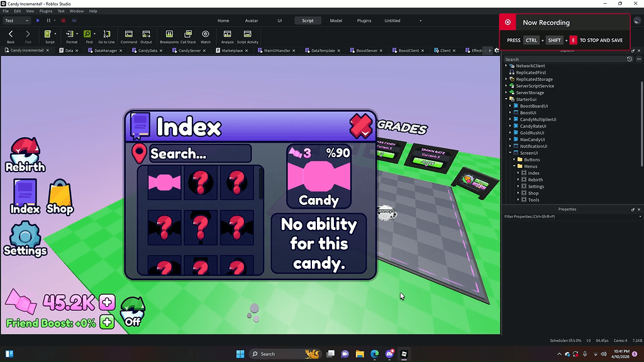The width and height of the screenshot is (644, 362).
Task: Select ServerStorage in Explorer
Action: point(530,92)
